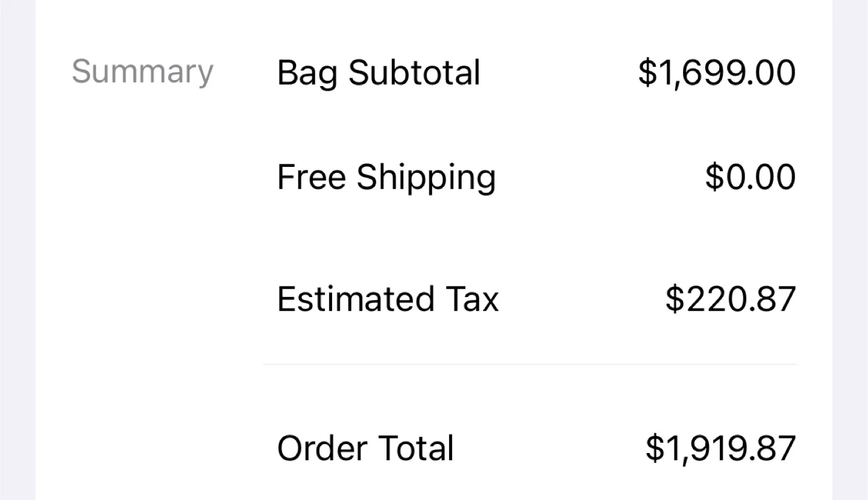
Task: Click the gray margin left of the card
Action: tap(17, 250)
